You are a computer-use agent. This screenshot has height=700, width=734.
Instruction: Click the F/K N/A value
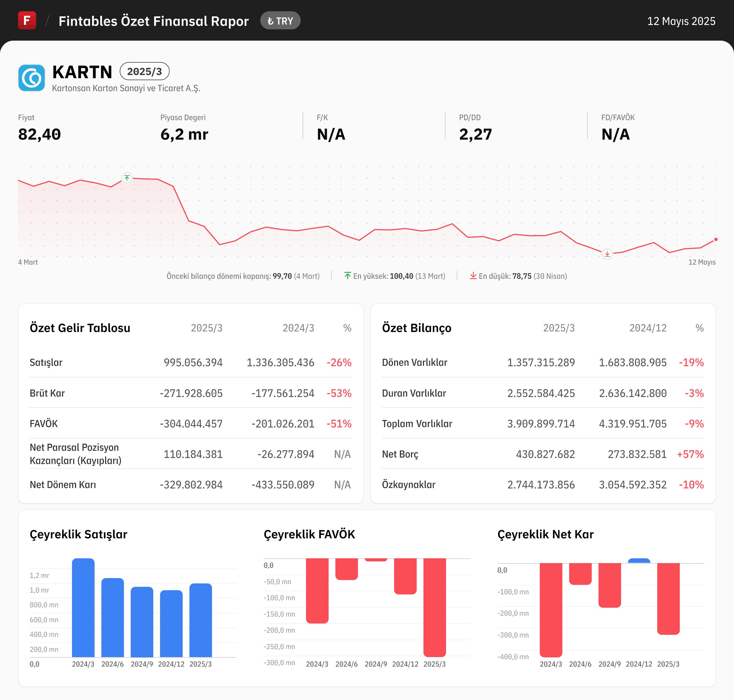pyautogui.click(x=331, y=134)
